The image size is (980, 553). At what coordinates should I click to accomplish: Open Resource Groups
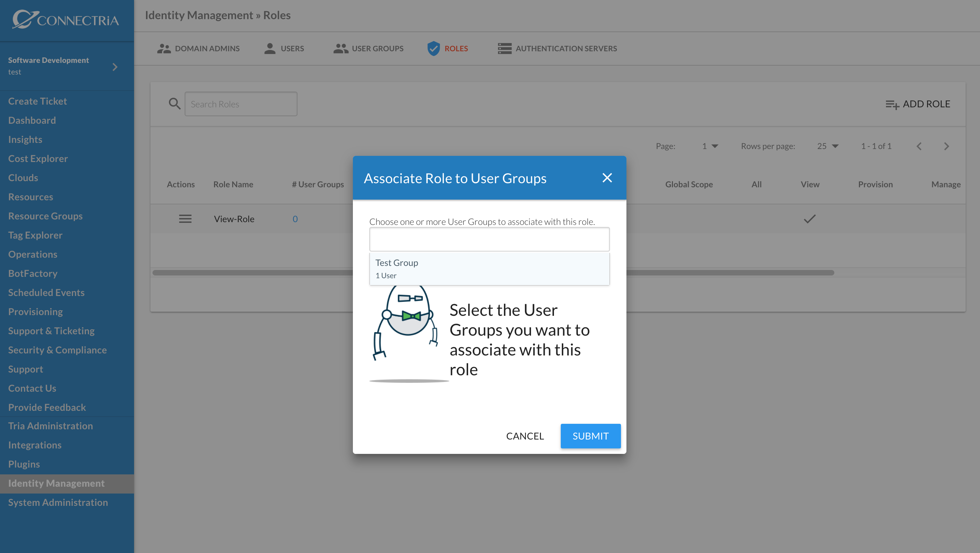[45, 216]
